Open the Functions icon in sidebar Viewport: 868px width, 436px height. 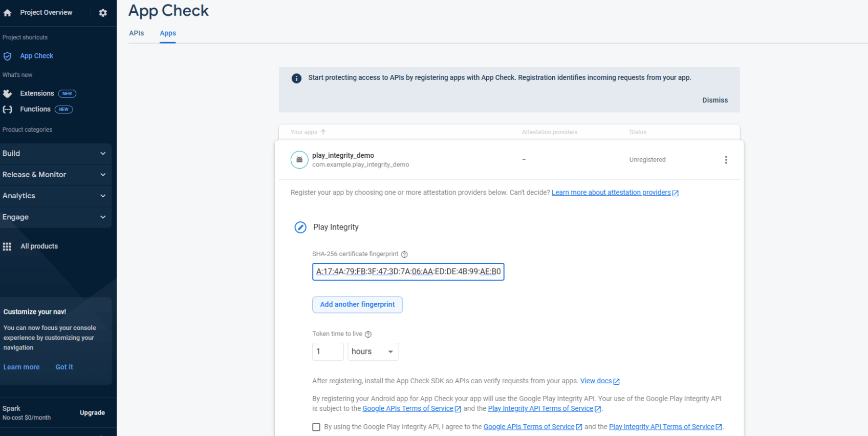[8, 110]
